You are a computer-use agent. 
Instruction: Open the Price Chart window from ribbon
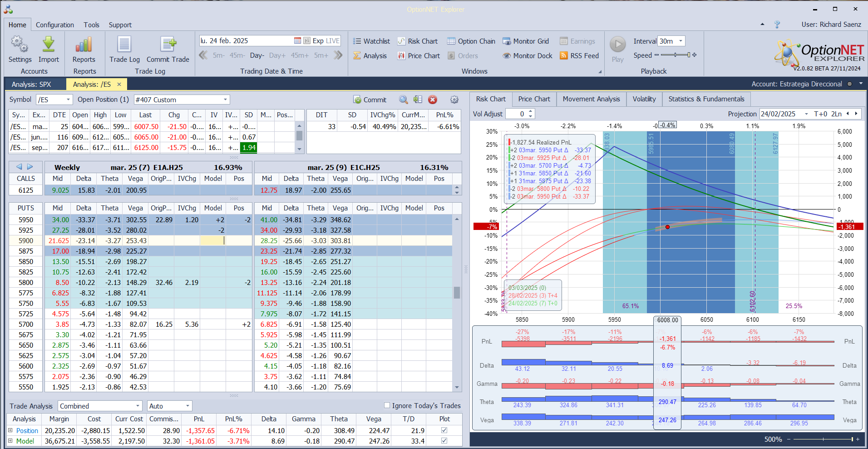[x=419, y=56]
